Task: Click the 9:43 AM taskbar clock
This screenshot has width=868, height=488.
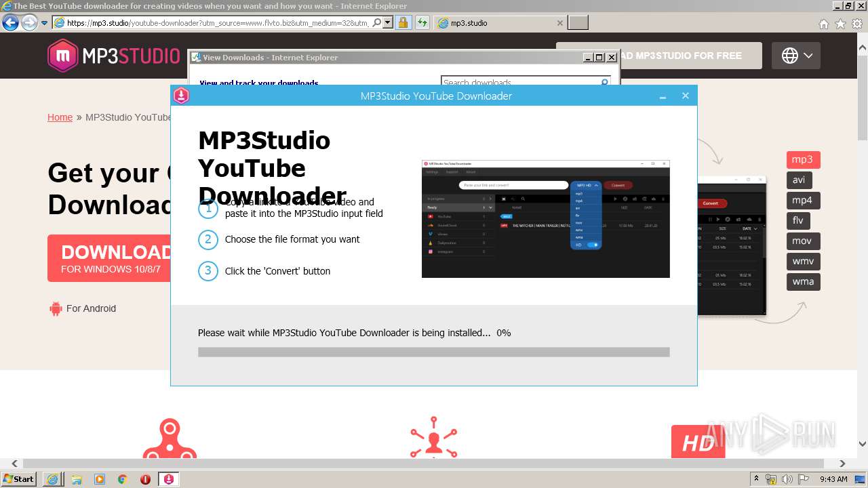Action: (833, 479)
